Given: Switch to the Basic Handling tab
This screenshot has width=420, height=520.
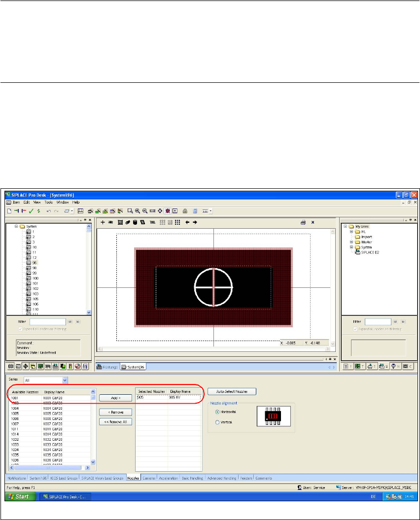Looking at the screenshot, I should point(192,478).
